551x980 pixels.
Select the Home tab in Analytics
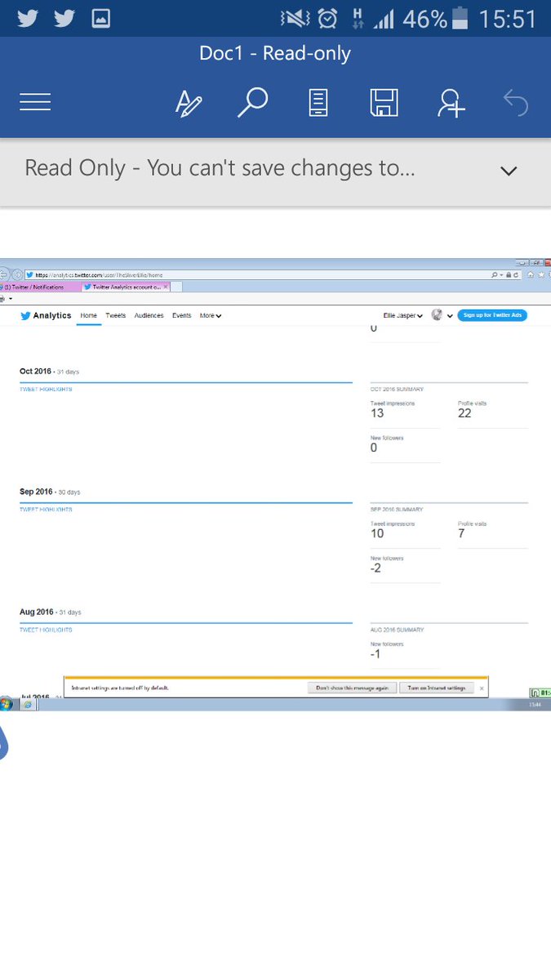tap(88, 315)
